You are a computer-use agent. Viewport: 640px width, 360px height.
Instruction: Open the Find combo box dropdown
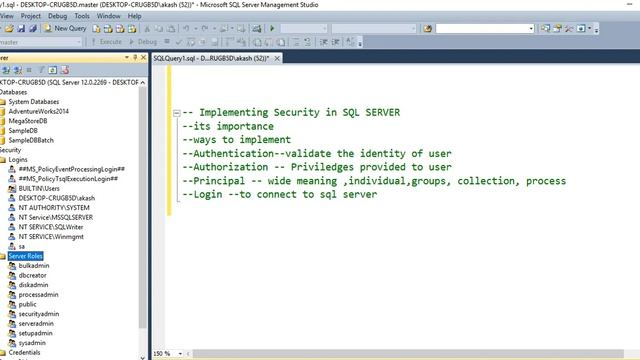pyautogui.click(x=531, y=29)
